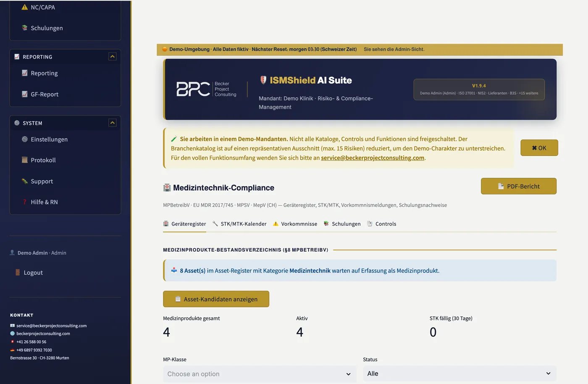
Task: Click the Schulungen books icon in sidebar
Action: click(x=25, y=28)
